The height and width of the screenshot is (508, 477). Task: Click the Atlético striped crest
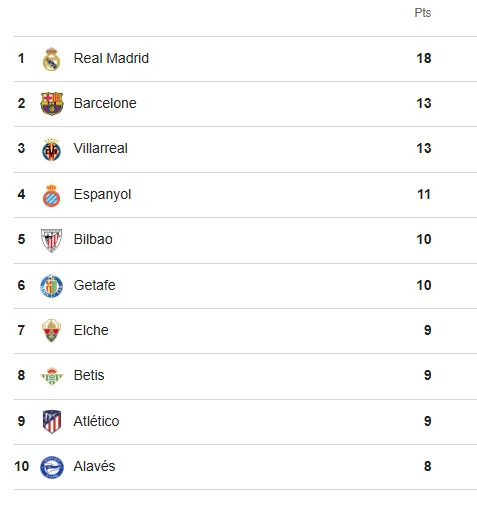[52, 422]
